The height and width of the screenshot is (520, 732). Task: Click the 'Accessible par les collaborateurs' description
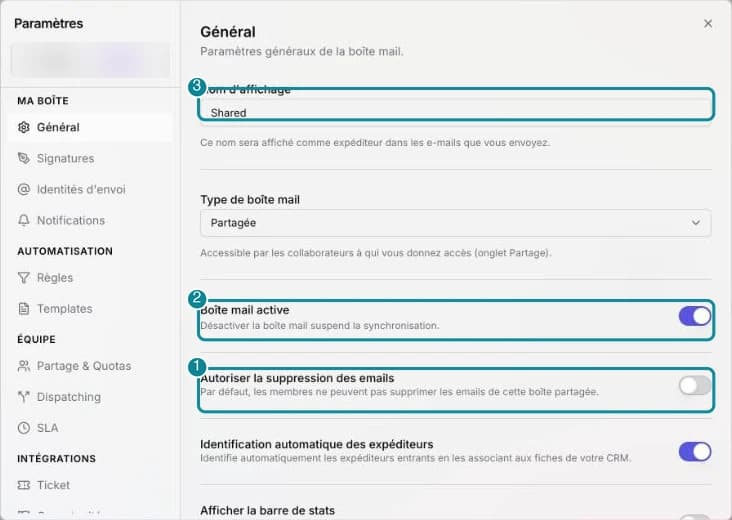[x=376, y=253]
